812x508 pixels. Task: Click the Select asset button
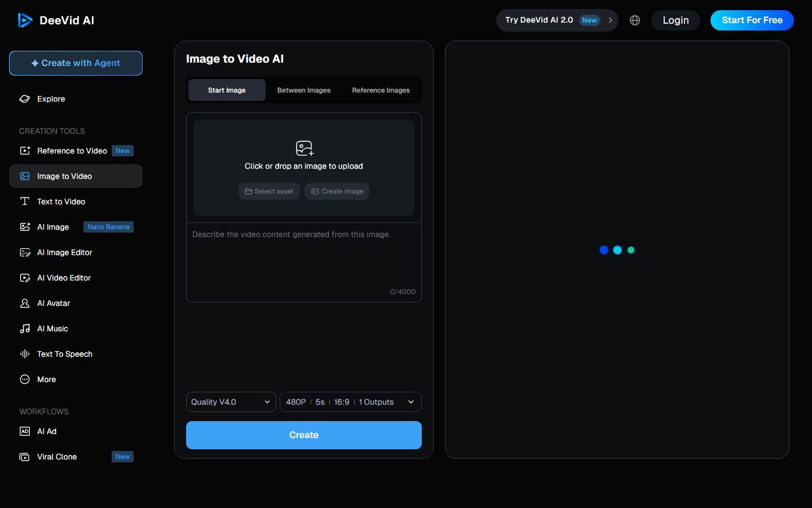pos(269,191)
